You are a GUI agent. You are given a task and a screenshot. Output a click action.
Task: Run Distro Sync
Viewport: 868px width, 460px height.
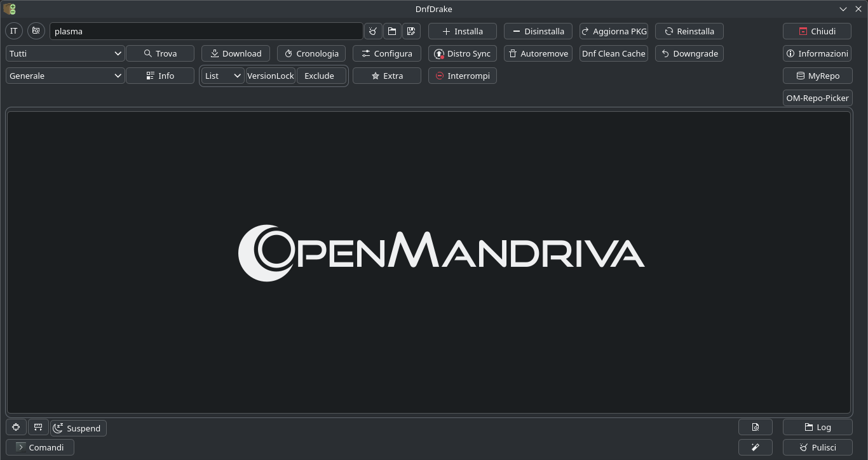click(x=463, y=53)
